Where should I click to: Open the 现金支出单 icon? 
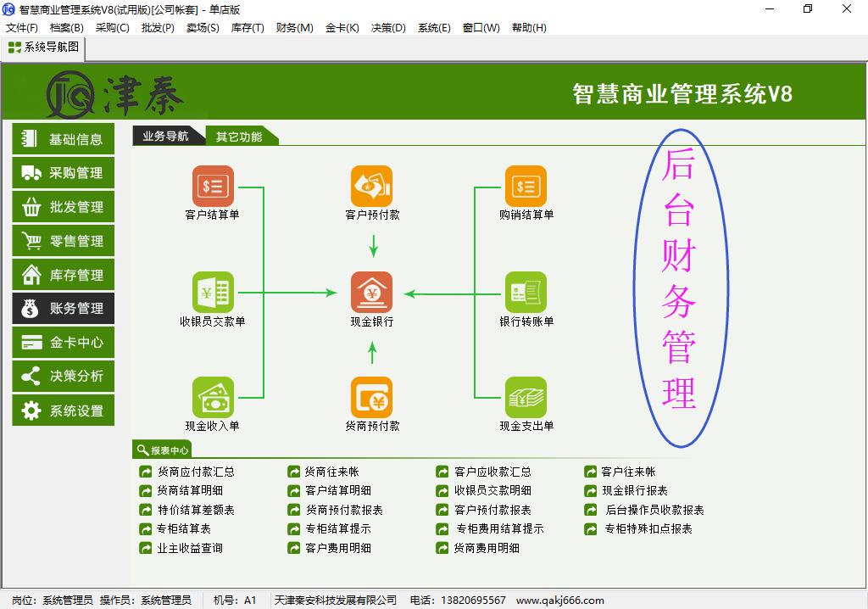tap(526, 397)
